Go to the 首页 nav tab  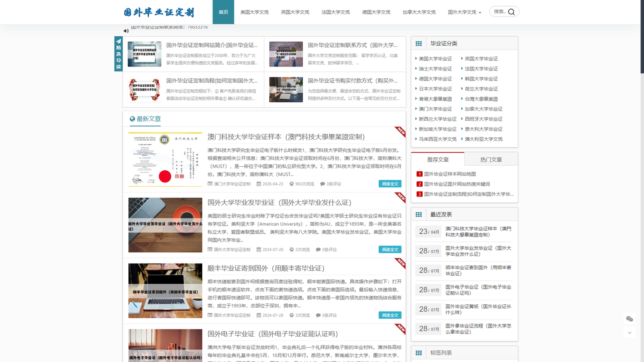point(223,12)
